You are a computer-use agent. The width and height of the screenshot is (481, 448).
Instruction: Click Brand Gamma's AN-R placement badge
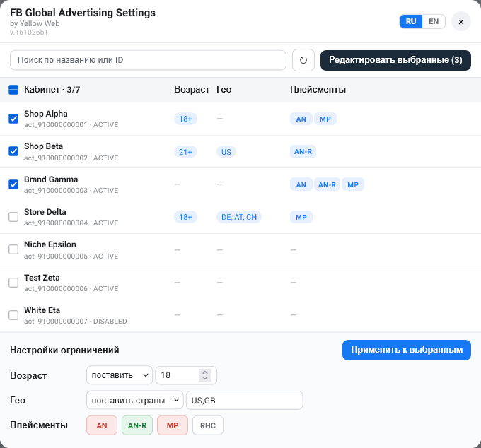pos(327,184)
